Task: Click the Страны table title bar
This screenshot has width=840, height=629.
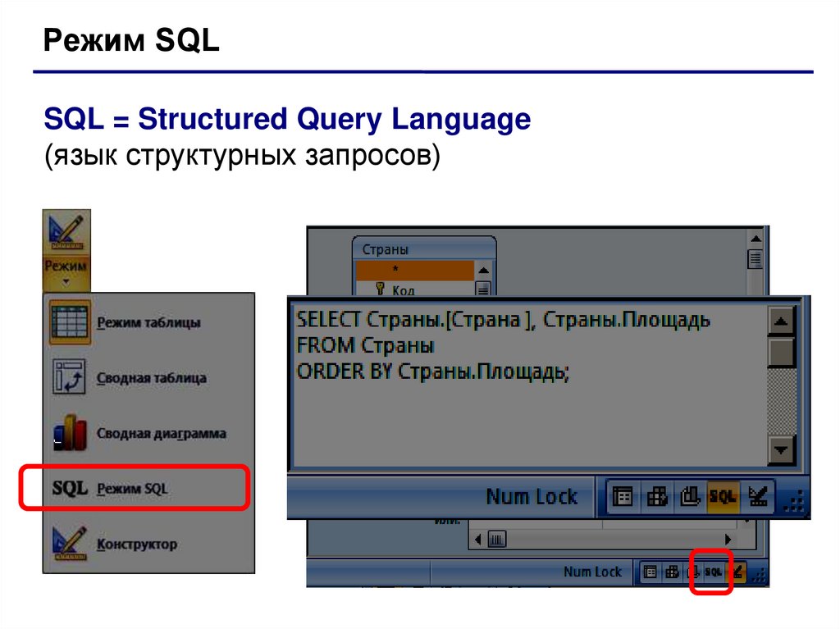Action: pos(424,249)
